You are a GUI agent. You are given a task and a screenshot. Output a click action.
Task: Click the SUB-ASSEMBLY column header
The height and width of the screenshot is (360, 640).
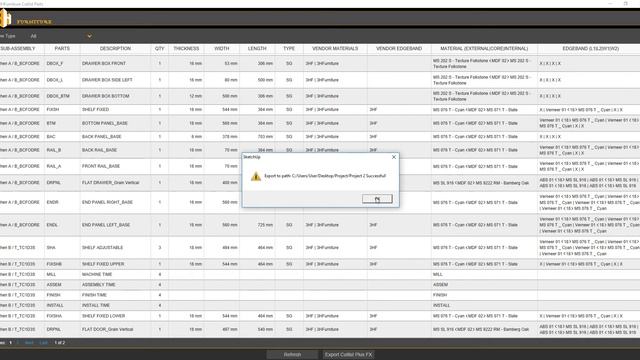18,49
